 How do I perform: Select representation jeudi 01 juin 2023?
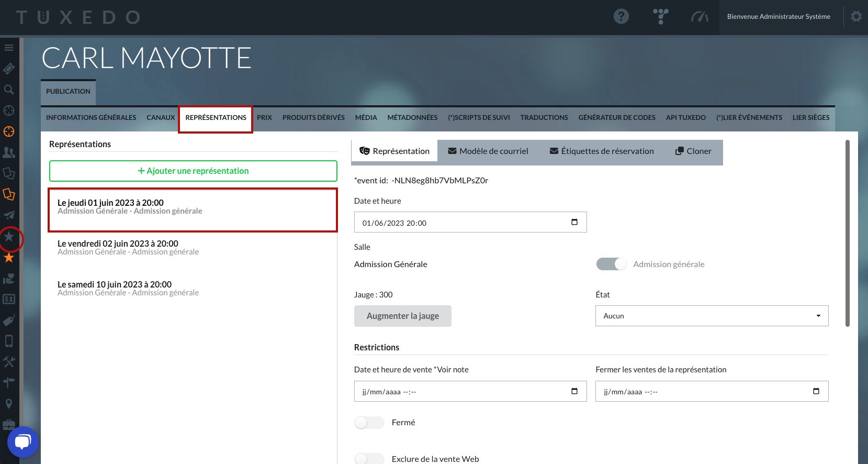click(193, 210)
